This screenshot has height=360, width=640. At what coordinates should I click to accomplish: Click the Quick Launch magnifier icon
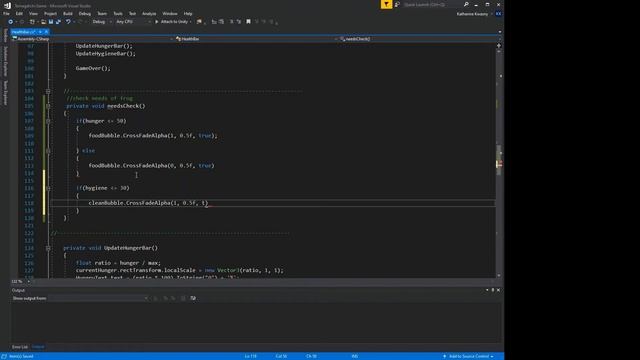(466, 4)
